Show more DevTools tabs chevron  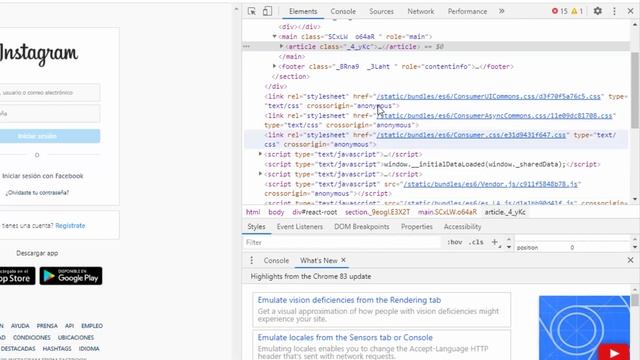(x=502, y=11)
